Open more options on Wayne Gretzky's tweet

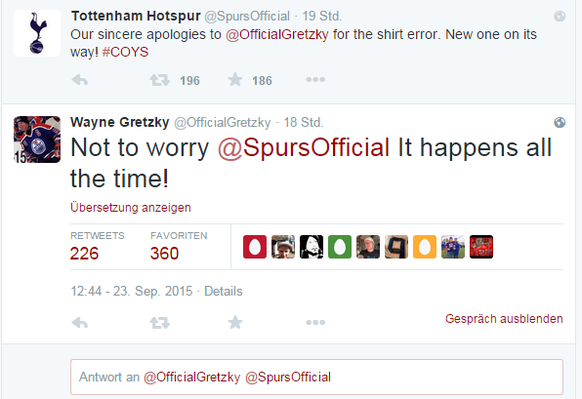pos(315,322)
